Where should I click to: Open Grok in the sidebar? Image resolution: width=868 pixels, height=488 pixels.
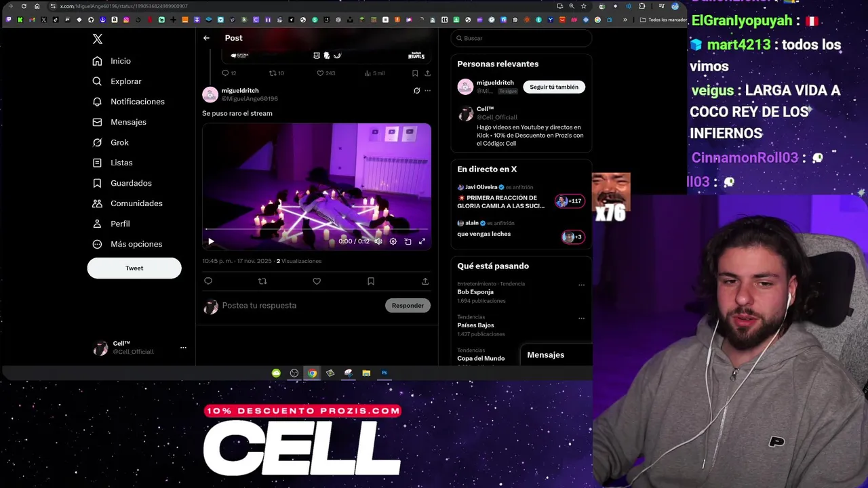pos(111,142)
